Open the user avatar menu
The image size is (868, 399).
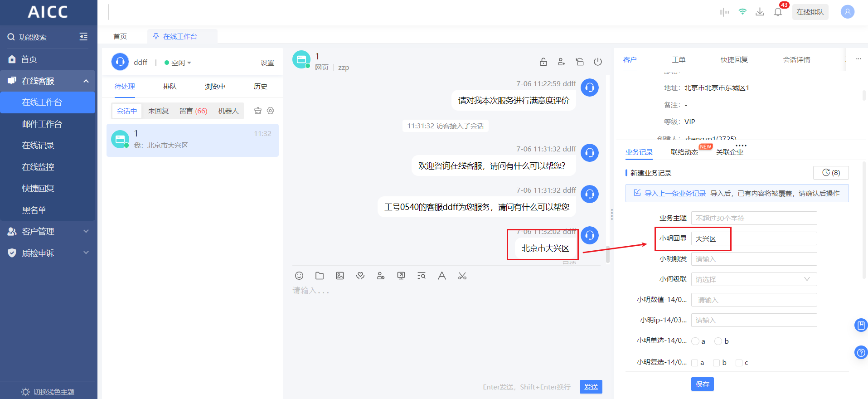[x=848, y=12]
